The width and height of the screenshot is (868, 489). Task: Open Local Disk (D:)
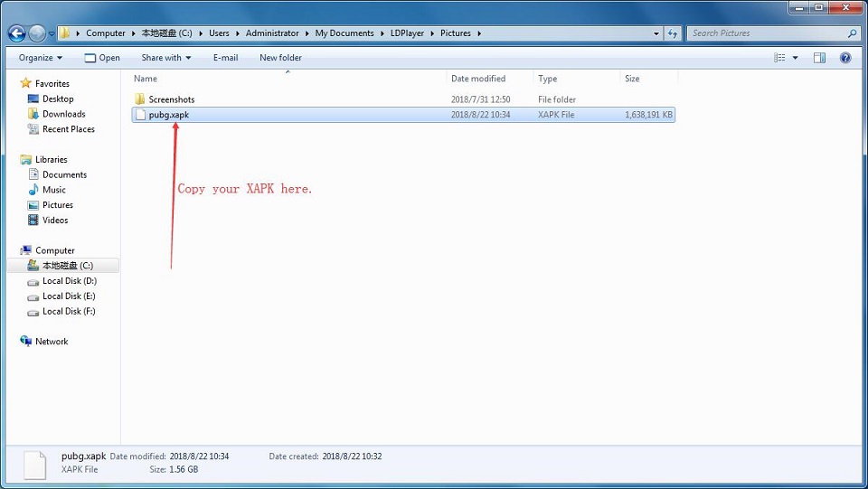tap(70, 281)
